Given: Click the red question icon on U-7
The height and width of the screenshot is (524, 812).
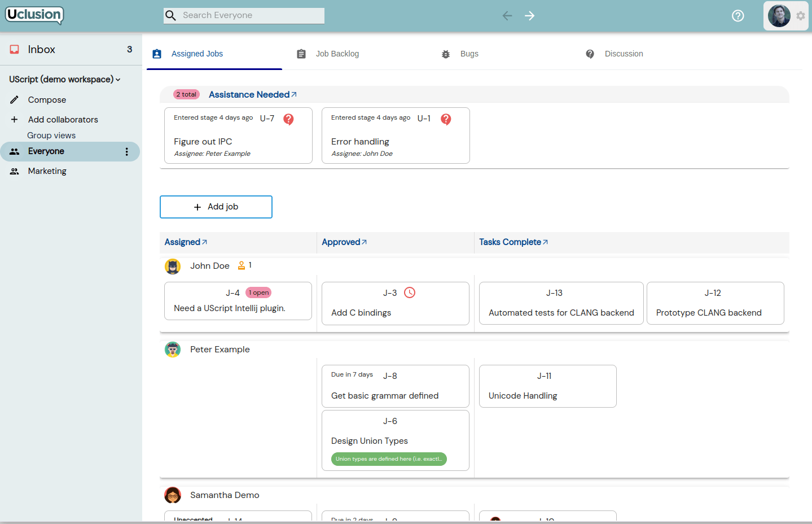Looking at the screenshot, I should 288,119.
